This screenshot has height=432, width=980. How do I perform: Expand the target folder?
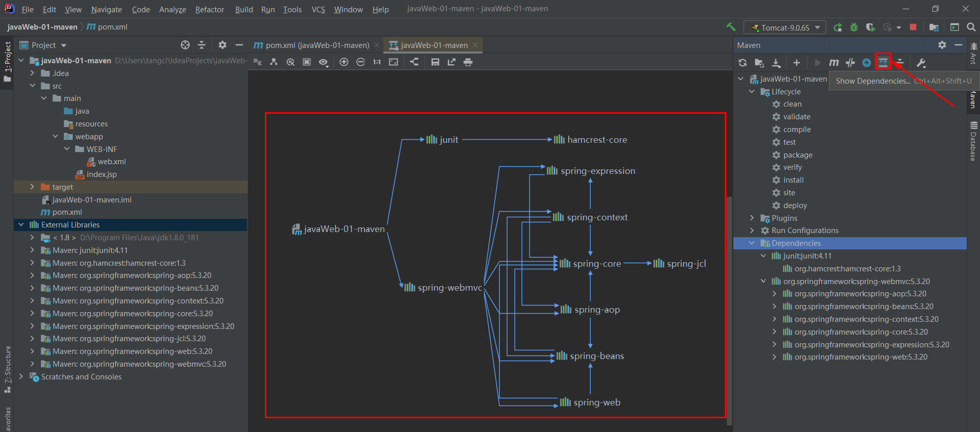[32, 187]
